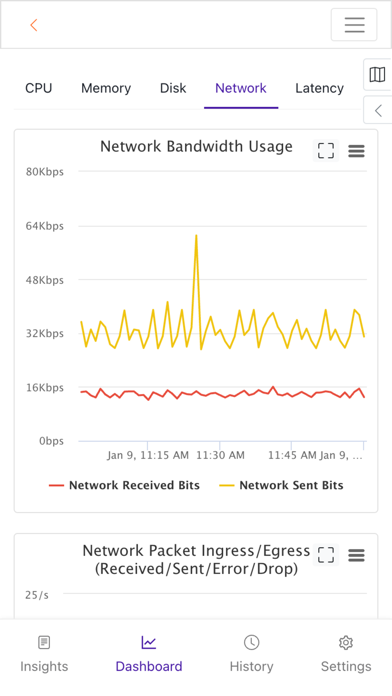Screen dimensions: 392x696
Task: Switch to the CPU tab
Action: (x=39, y=88)
